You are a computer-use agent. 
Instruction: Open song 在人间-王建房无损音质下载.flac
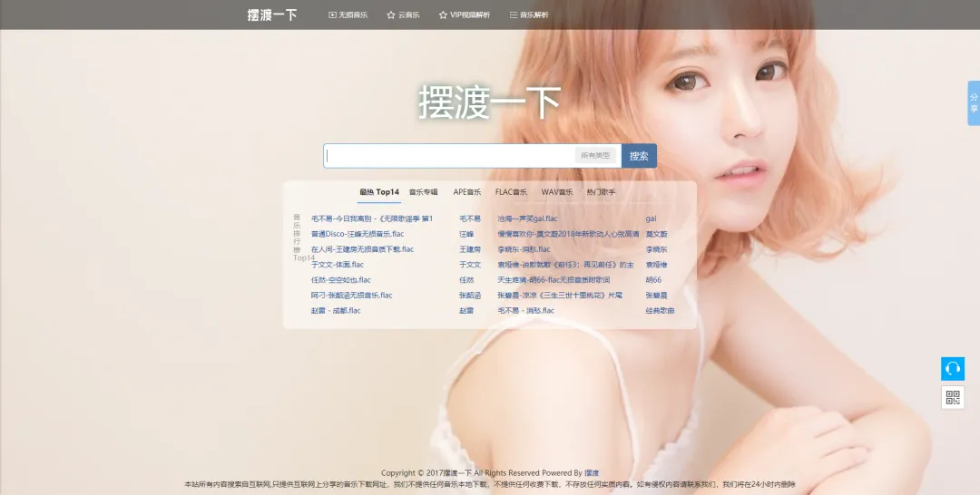point(362,249)
